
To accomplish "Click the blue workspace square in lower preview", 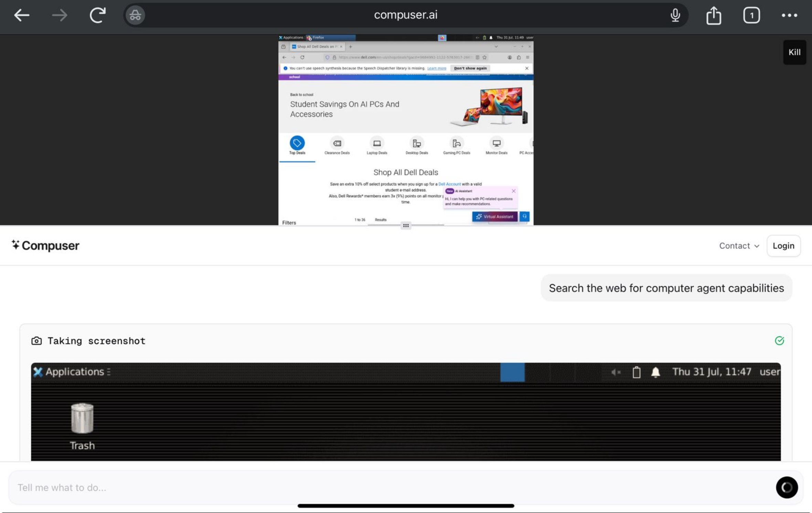I will (x=512, y=372).
